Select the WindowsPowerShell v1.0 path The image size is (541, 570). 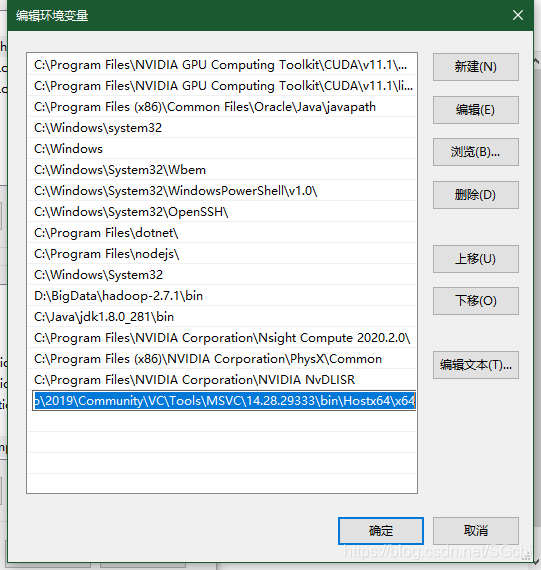[222, 191]
